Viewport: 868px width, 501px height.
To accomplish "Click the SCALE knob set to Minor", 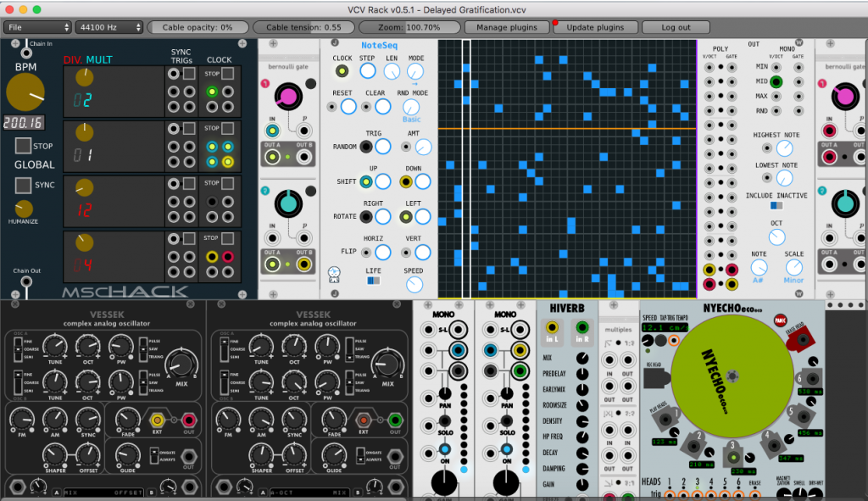I will coord(793,267).
